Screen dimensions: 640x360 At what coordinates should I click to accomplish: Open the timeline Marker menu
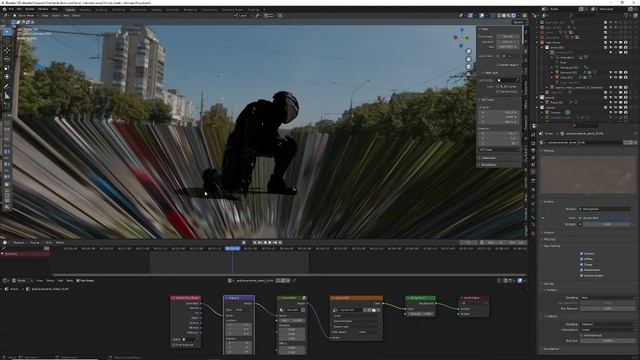click(x=60, y=242)
